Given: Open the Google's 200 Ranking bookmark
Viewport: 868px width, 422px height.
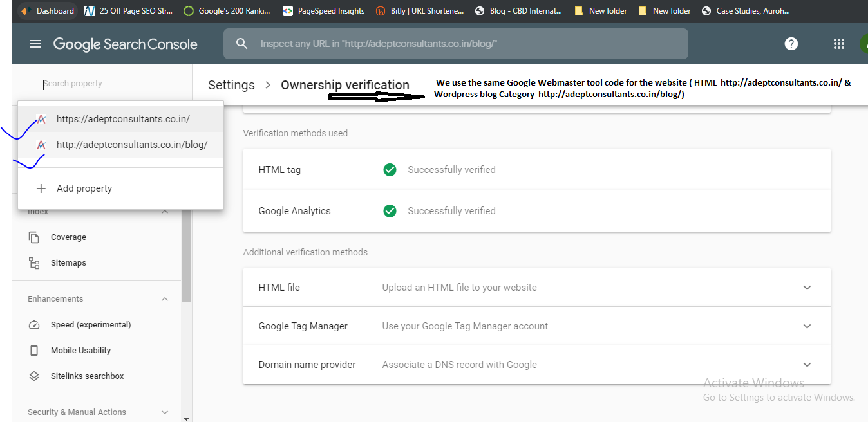Looking at the screenshot, I should pyautogui.click(x=227, y=11).
